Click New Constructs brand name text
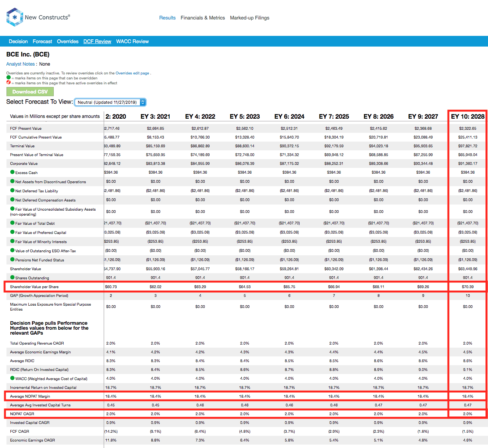 pos(47,17)
